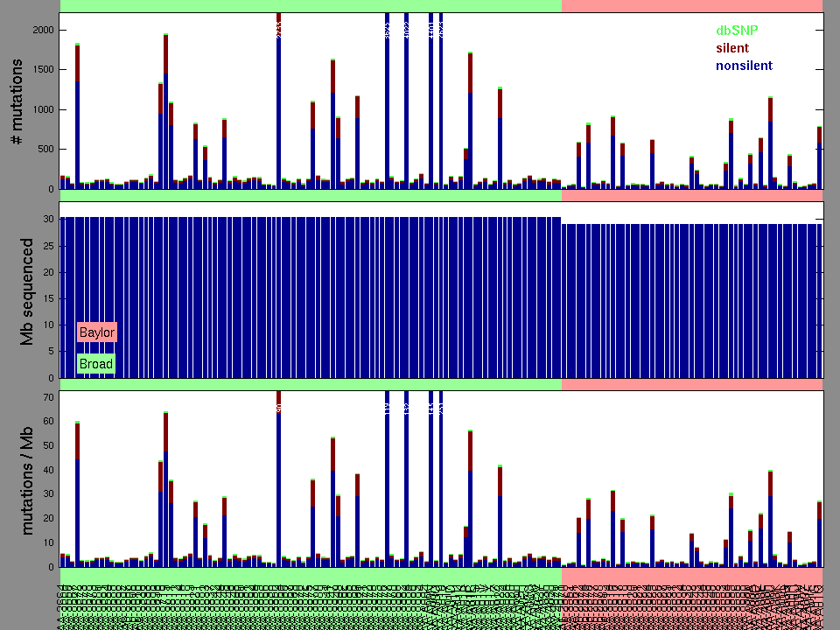Click the 25 tick on Mb sequenced axis
This screenshot has height=630, width=840.
[x=48, y=246]
